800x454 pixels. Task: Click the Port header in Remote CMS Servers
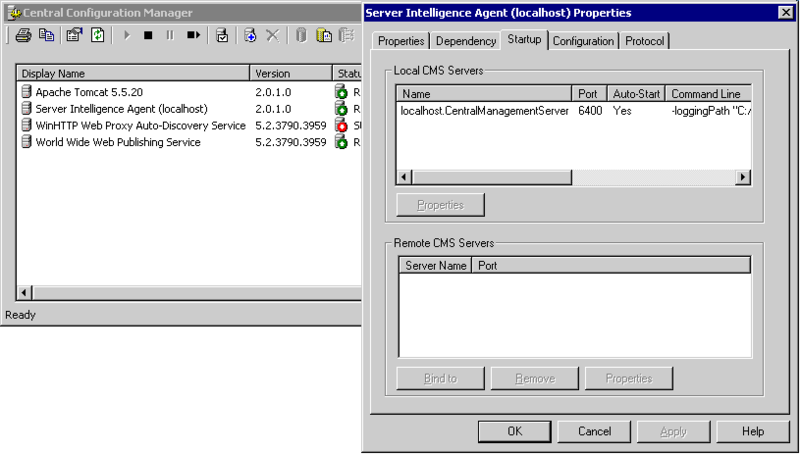click(611, 266)
